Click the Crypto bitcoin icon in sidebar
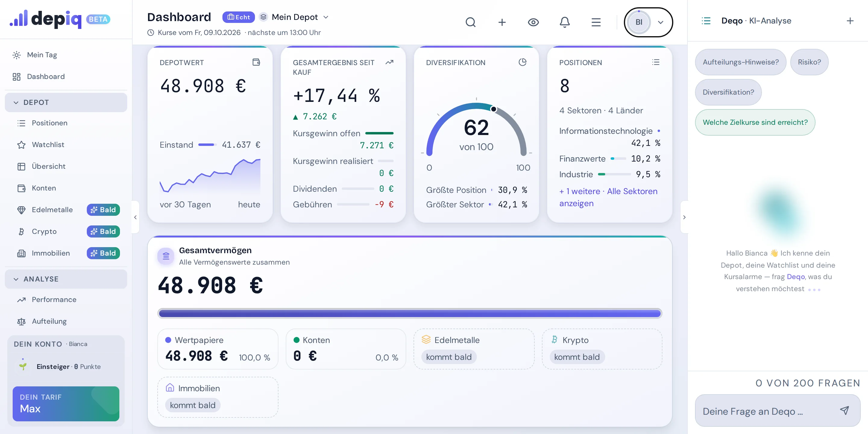 coord(21,231)
